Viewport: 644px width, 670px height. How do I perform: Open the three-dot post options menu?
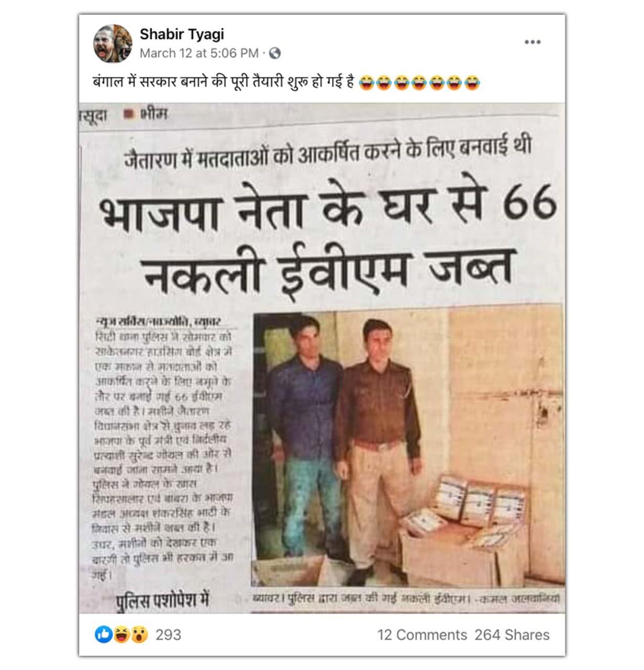pyautogui.click(x=532, y=42)
